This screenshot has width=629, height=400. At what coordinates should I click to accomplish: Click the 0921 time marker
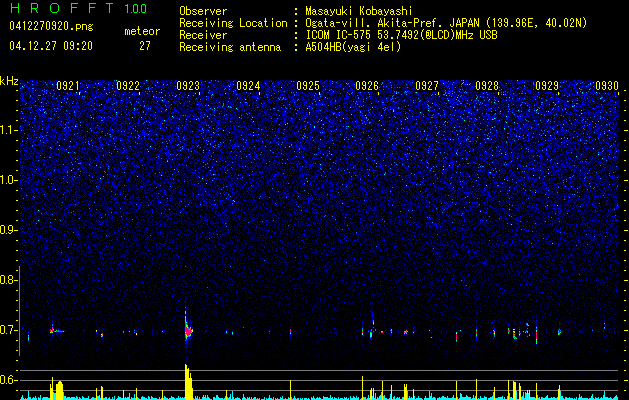[68, 85]
